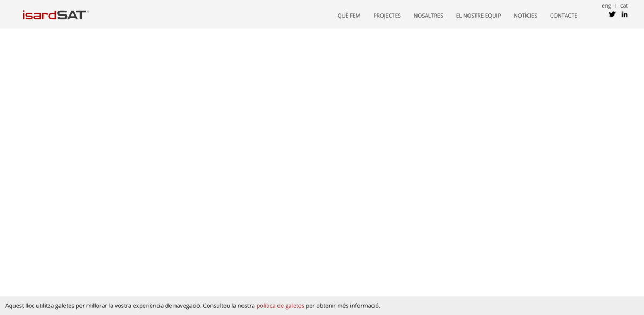Viewport: 644px width, 315px height.
Task: Click the separator between eng and cat
Action: [x=616, y=5]
